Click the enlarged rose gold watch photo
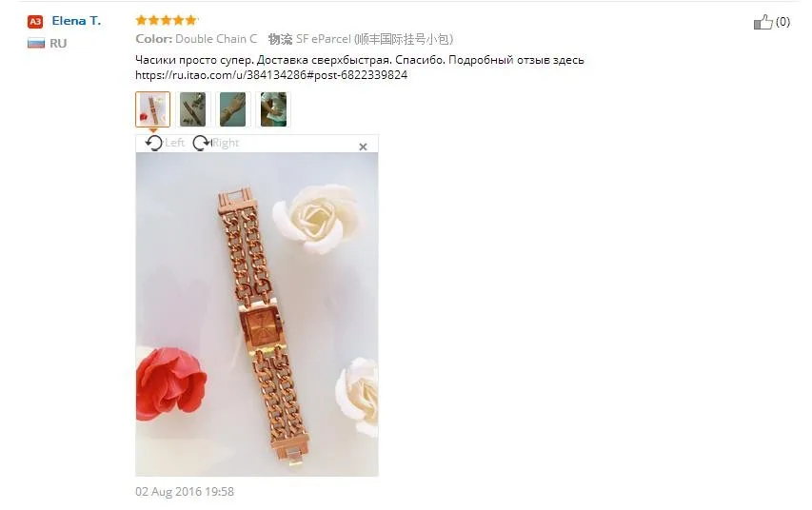The image size is (812, 510). click(257, 314)
